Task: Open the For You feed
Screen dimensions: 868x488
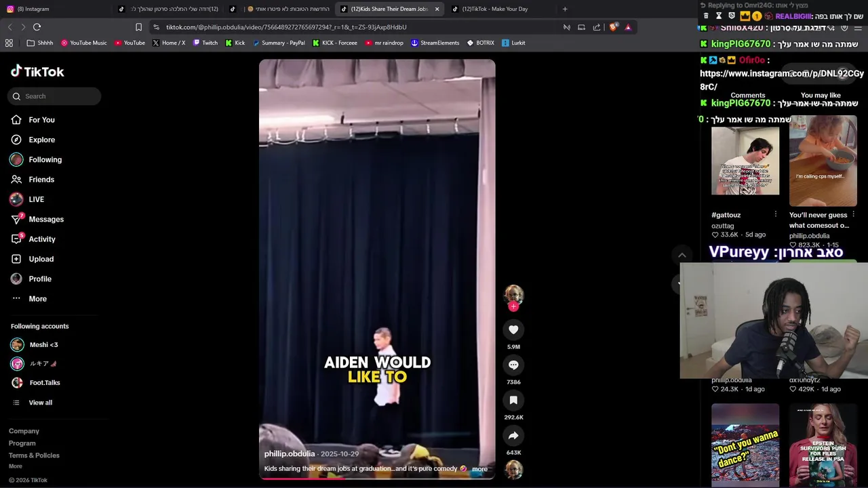Action: [x=41, y=120]
